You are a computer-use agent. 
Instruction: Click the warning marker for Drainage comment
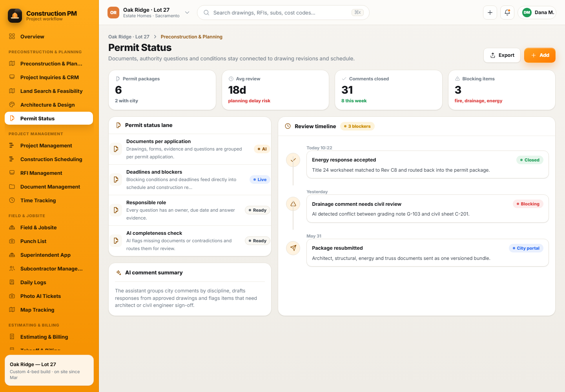coord(293,204)
